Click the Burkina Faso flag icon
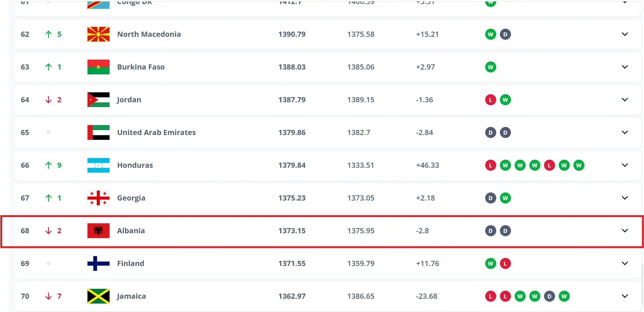The height and width of the screenshot is (312, 644). (99, 67)
